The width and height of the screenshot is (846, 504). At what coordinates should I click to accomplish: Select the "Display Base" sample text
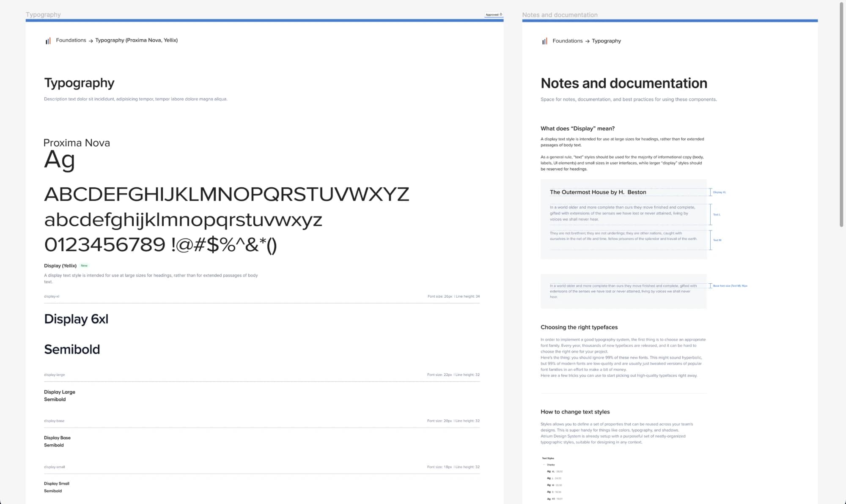57,438
